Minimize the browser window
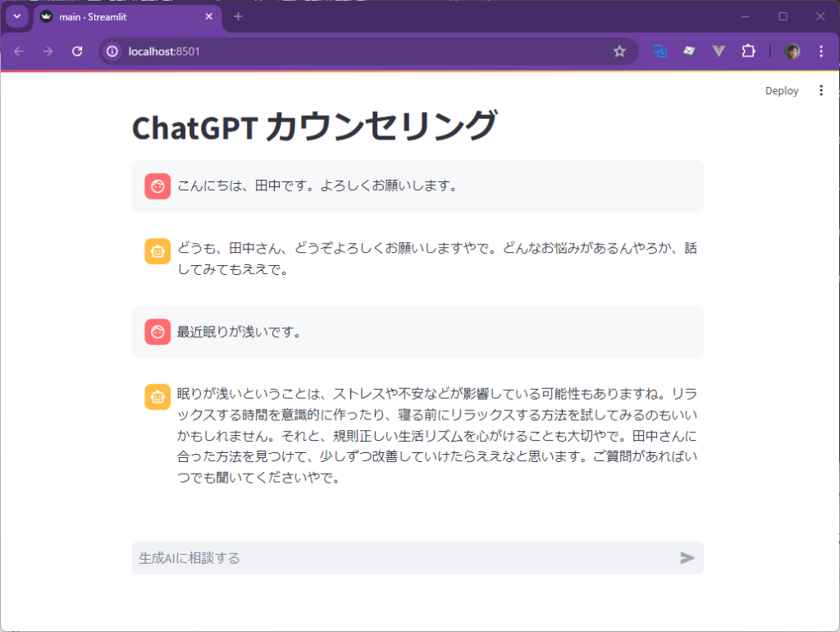 746,16
